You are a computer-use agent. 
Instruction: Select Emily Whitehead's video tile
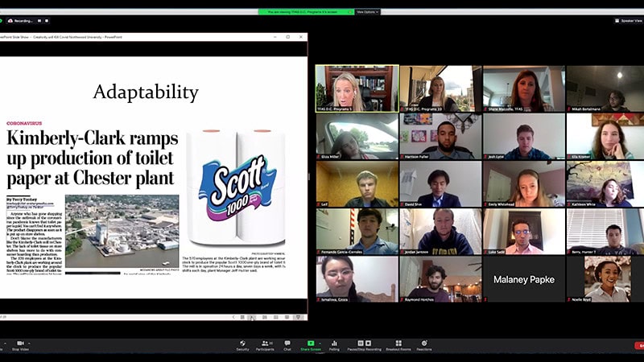pyautogui.click(x=524, y=184)
